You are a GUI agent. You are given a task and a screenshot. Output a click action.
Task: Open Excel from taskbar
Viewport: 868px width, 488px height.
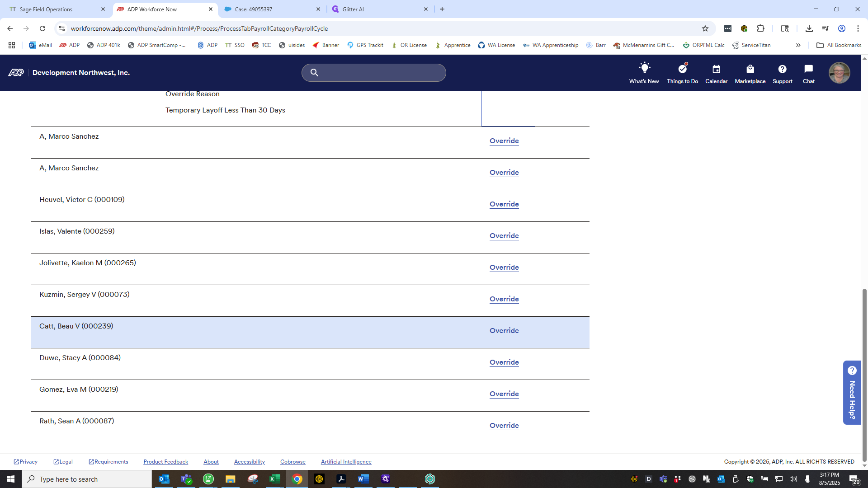click(275, 479)
